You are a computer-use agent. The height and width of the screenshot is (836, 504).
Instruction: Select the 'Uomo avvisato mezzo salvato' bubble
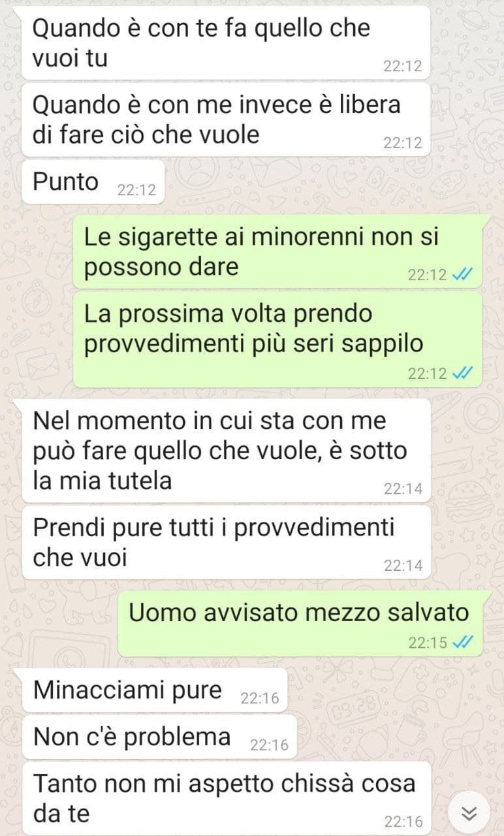[300, 624]
